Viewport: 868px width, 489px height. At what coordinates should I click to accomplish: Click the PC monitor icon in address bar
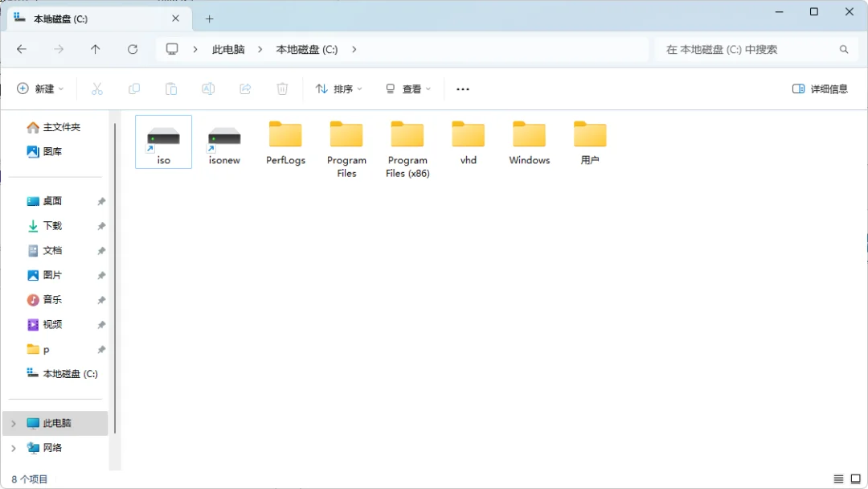tap(172, 49)
